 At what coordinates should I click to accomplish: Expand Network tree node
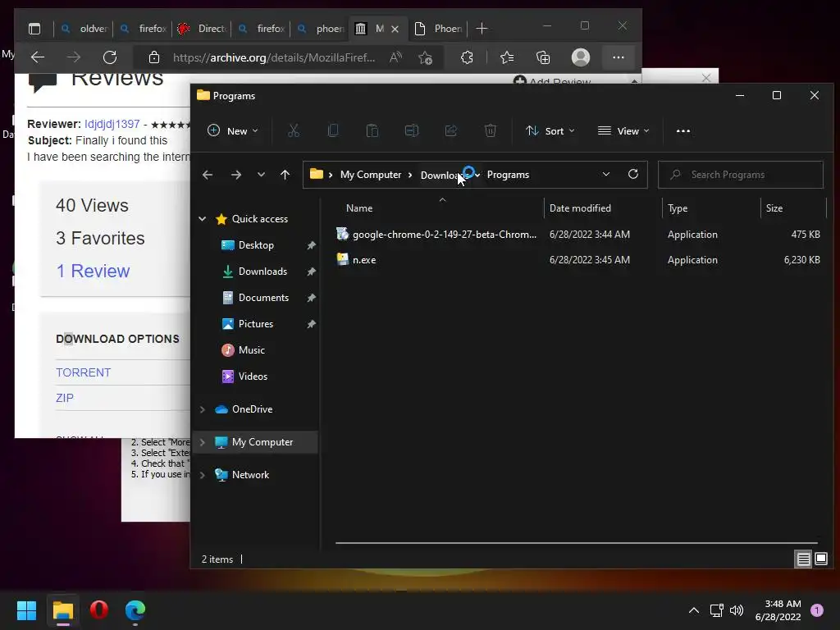(203, 475)
